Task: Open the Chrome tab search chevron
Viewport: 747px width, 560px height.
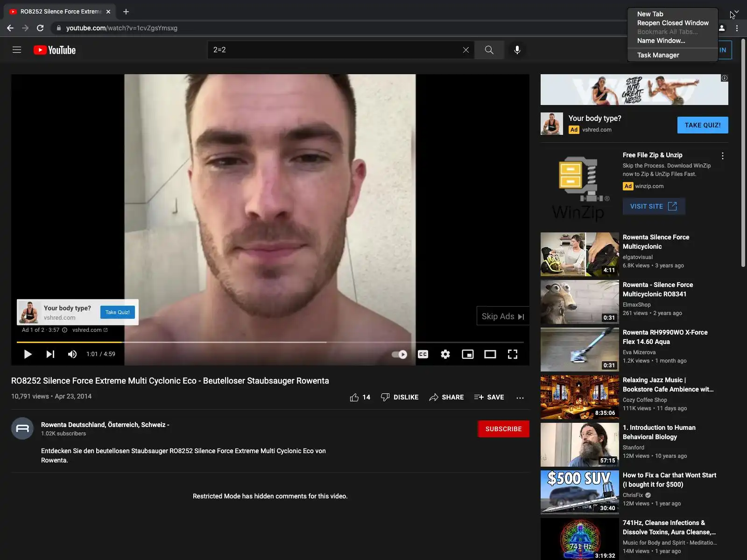Action: pyautogui.click(x=736, y=11)
